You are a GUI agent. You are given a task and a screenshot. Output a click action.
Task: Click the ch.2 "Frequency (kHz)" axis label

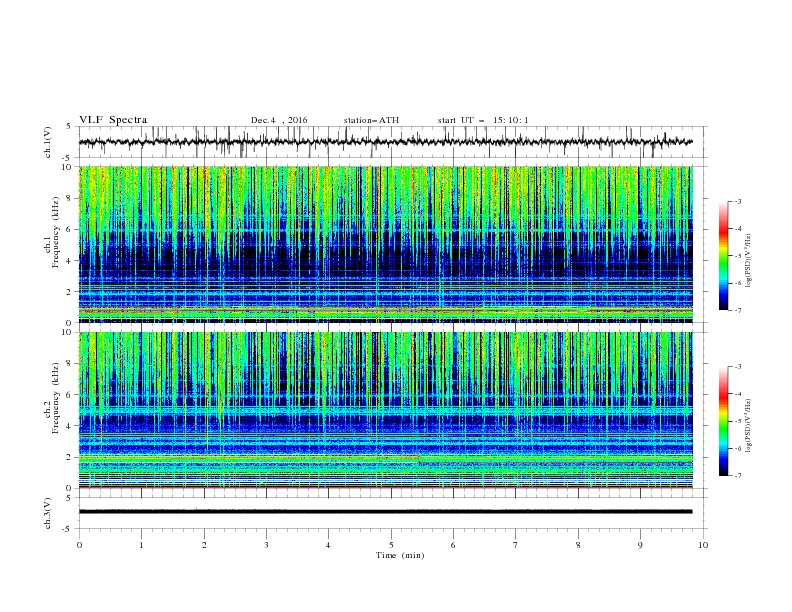coord(56,398)
